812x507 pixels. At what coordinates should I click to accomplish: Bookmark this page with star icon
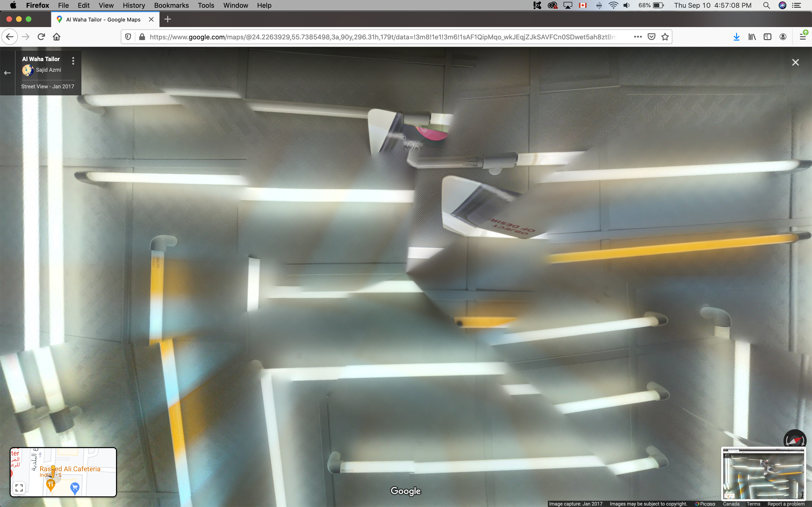click(x=665, y=37)
